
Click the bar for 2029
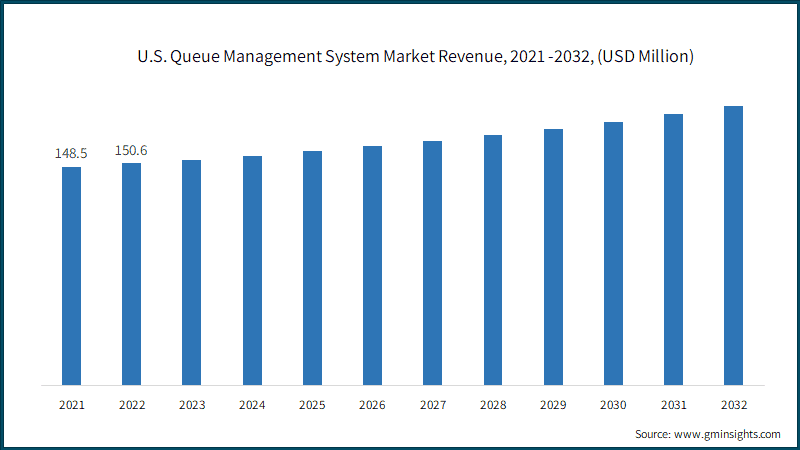tap(554, 257)
